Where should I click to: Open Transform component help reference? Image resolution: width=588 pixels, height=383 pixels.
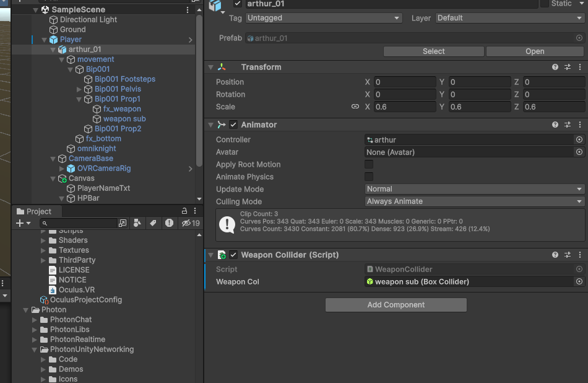click(x=555, y=67)
